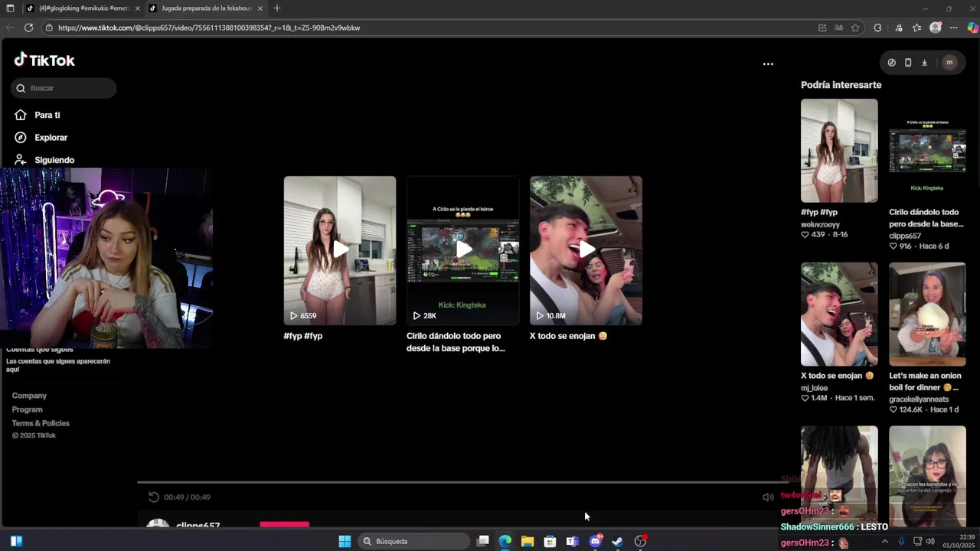Open the tab actions menu icon
Viewport: 980px width, 551px height.
(x=10, y=8)
